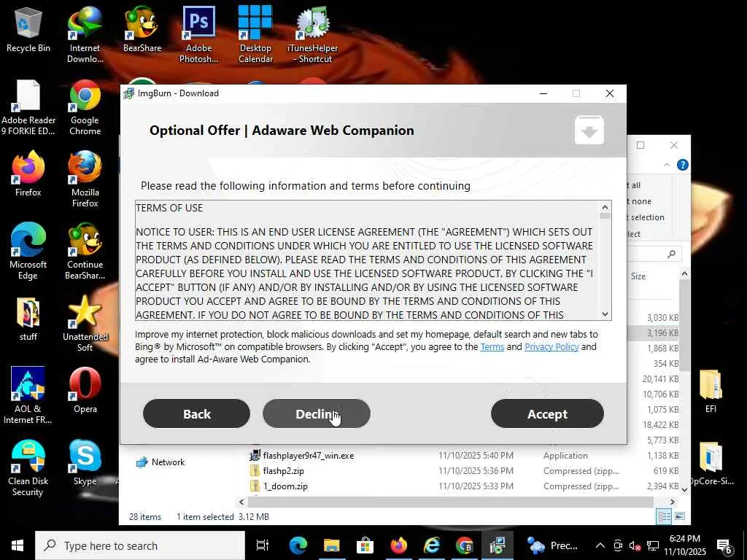Viewport: 747px width, 560px height.
Task: Click the license text scroll up arrow
Action: pos(605,207)
